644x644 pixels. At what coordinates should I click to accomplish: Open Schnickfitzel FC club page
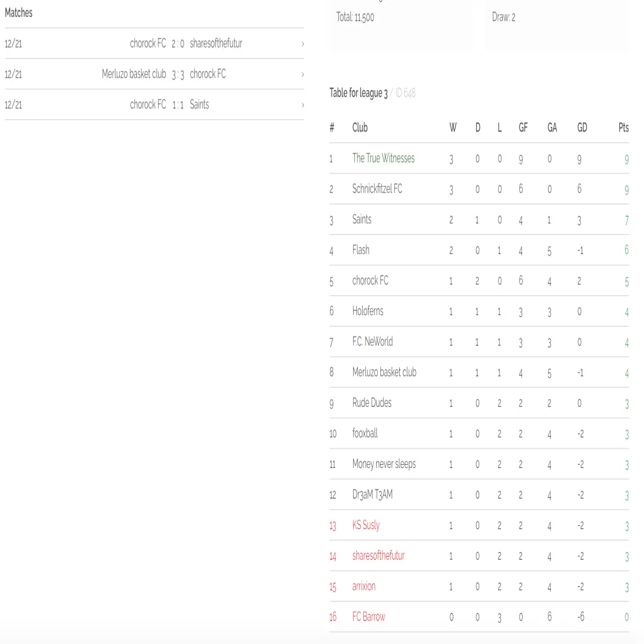tap(377, 189)
